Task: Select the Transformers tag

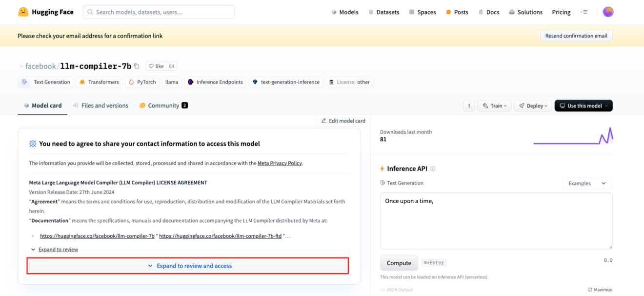Action: click(x=99, y=82)
